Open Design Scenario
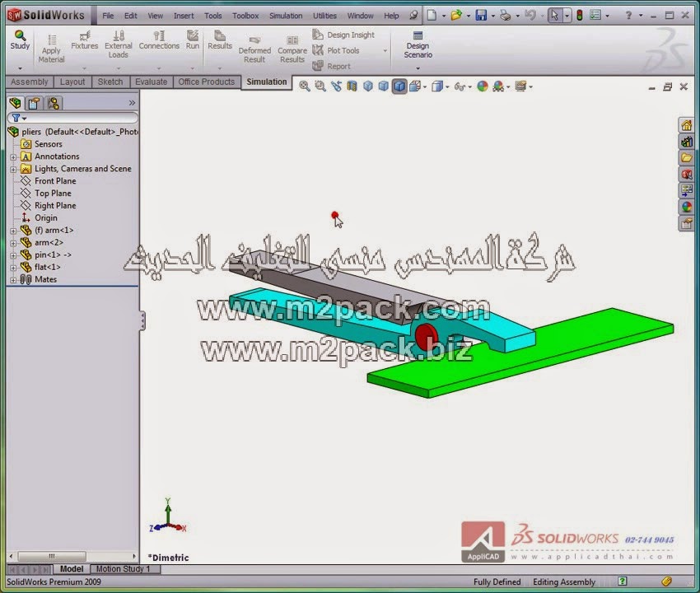Image resolution: width=700 pixels, height=593 pixels. click(x=418, y=45)
